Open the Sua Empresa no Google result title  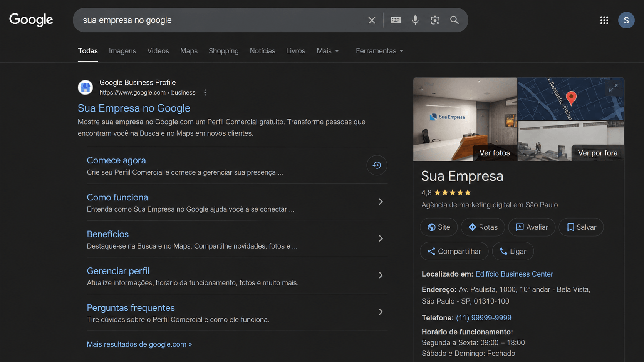(x=134, y=108)
